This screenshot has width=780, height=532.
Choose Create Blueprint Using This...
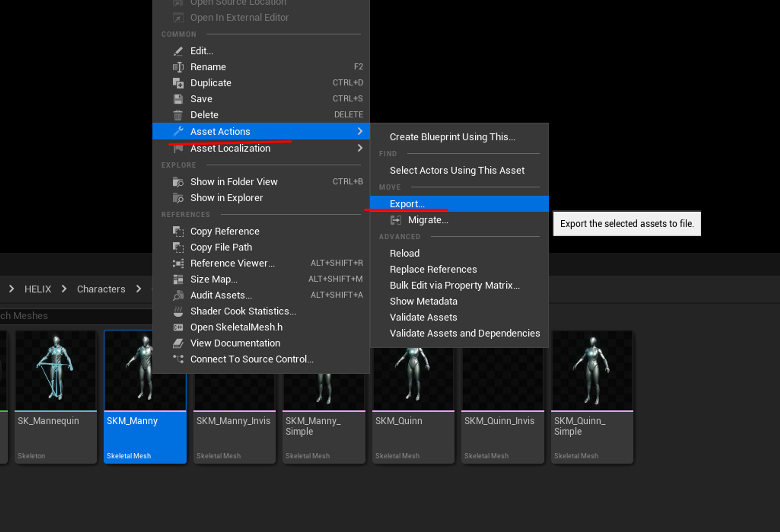click(452, 137)
